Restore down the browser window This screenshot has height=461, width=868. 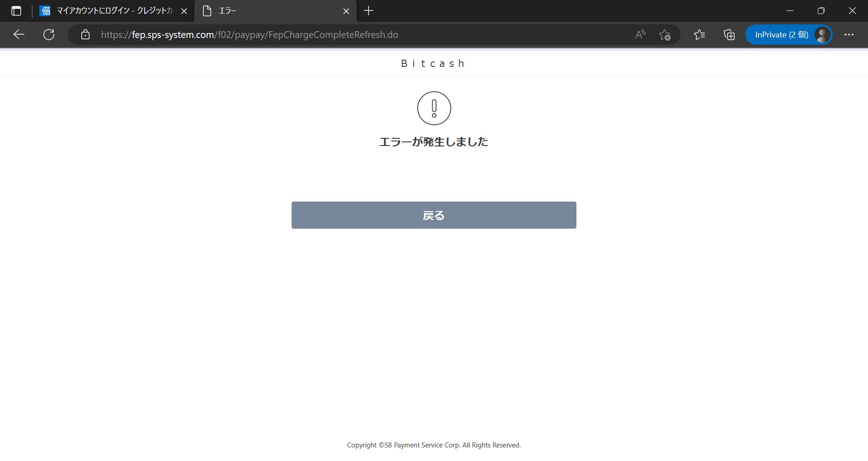[821, 11]
